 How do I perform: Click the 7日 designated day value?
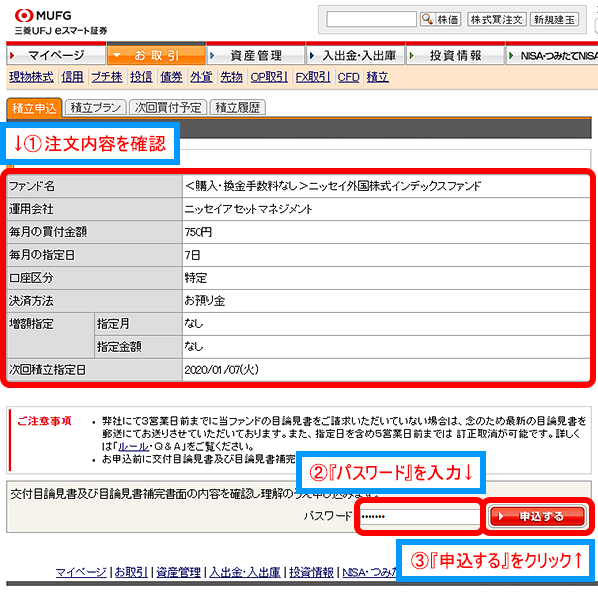coord(193,255)
